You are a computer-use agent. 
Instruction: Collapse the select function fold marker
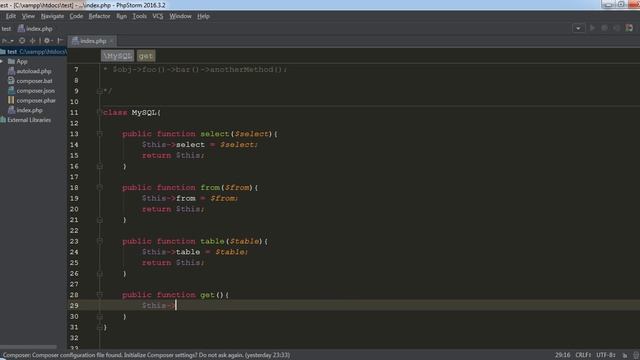pyautogui.click(x=100, y=134)
